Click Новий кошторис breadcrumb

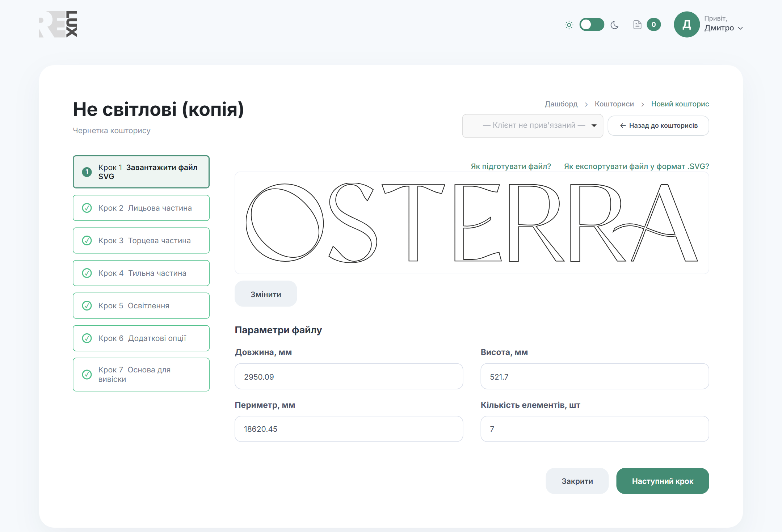(x=680, y=104)
